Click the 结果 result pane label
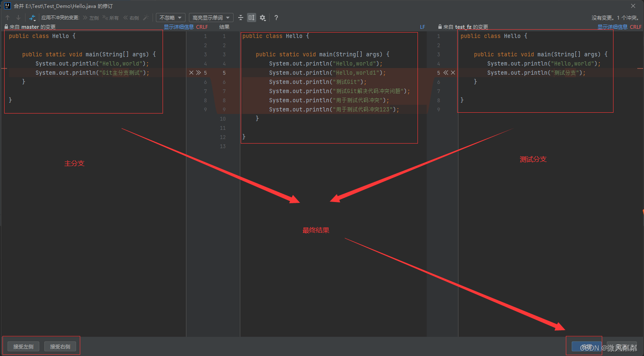The height and width of the screenshot is (356, 644). (x=224, y=27)
